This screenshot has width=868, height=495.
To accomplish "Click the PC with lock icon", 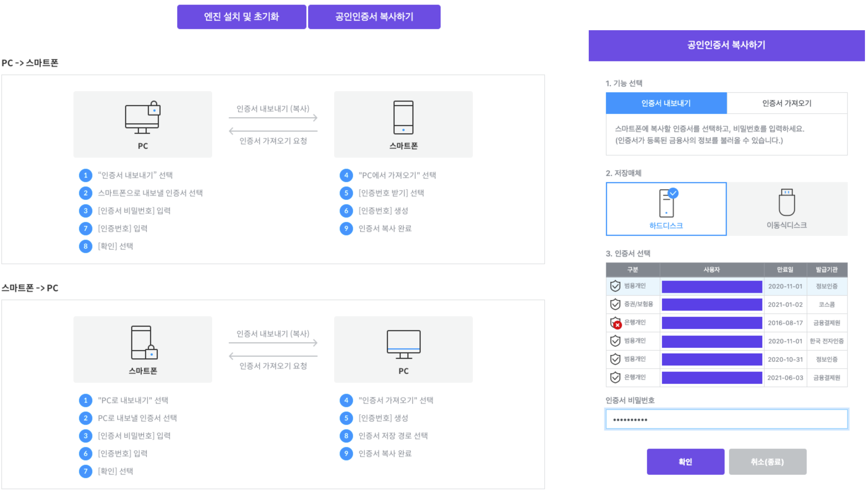I will 143,117.
